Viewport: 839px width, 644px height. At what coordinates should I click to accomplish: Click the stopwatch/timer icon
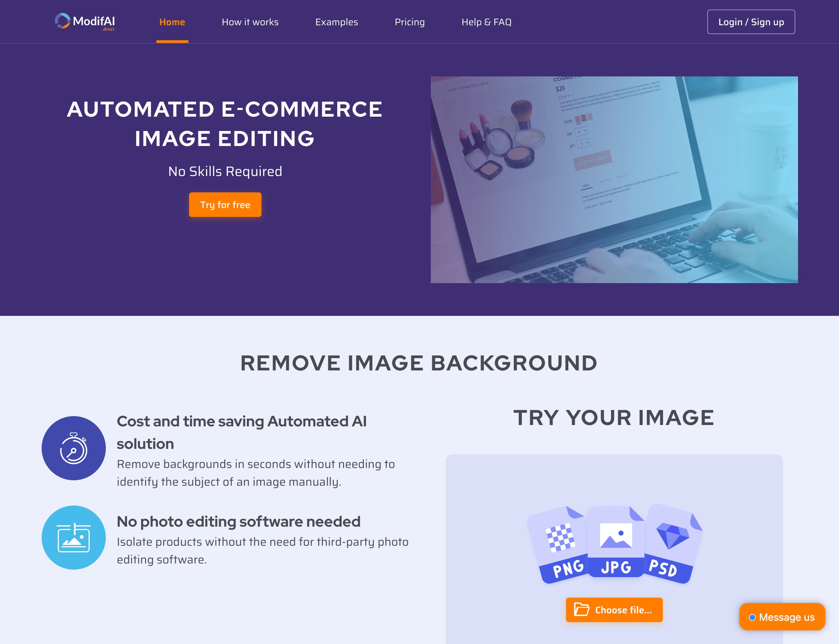74,448
